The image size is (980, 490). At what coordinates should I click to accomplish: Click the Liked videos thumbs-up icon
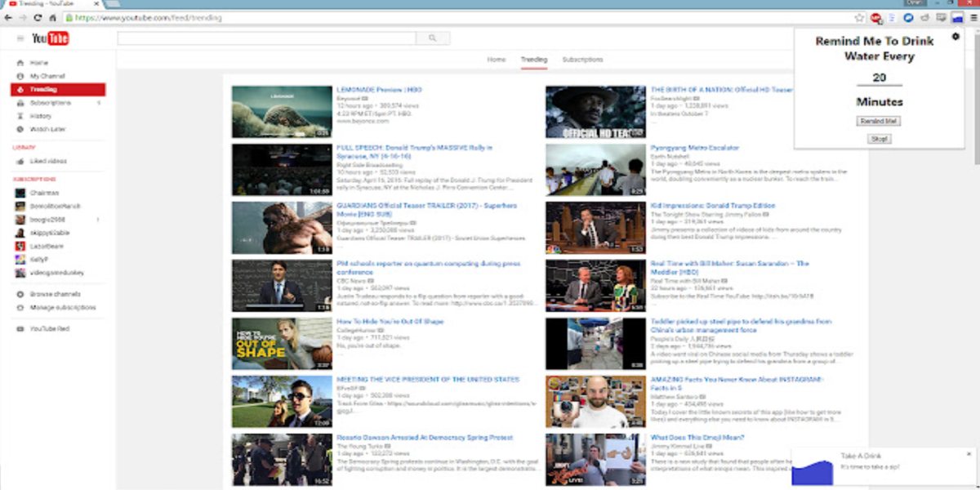click(20, 161)
